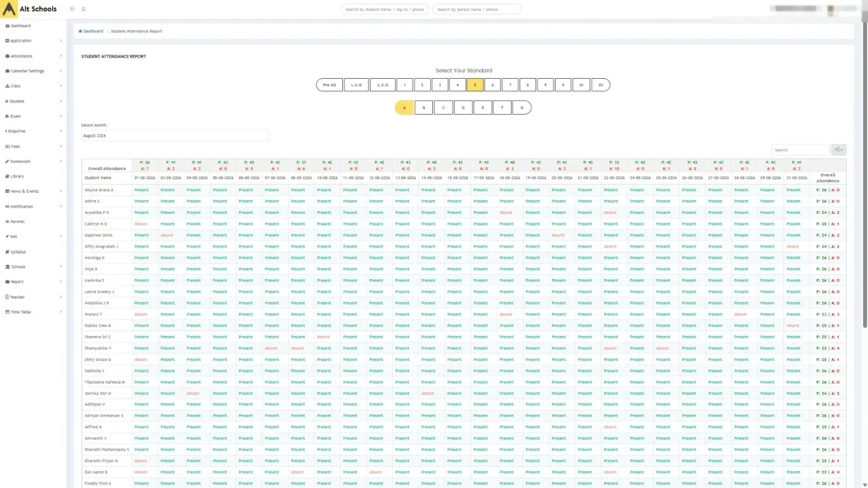
Task: Focus the student name search field
Action: (385, 9)
